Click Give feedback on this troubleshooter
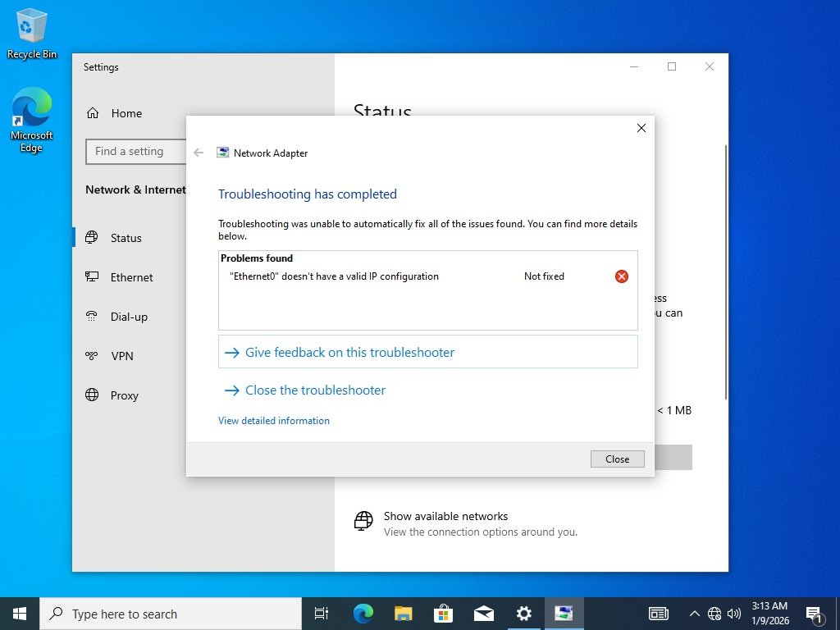Screen dimensions: 840x630 349,352
